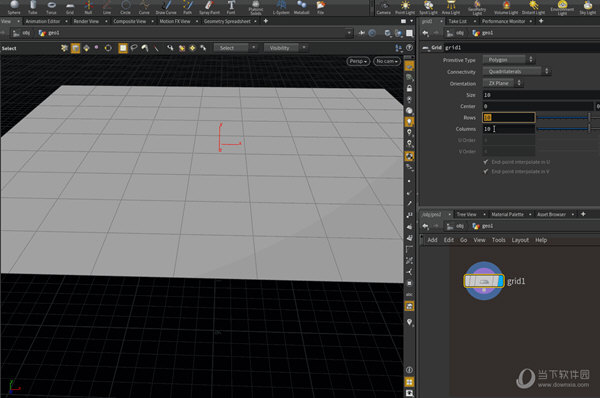Screen dimensions: 600x398
Task: Add a Camera from the shelf
Action: 383,7
